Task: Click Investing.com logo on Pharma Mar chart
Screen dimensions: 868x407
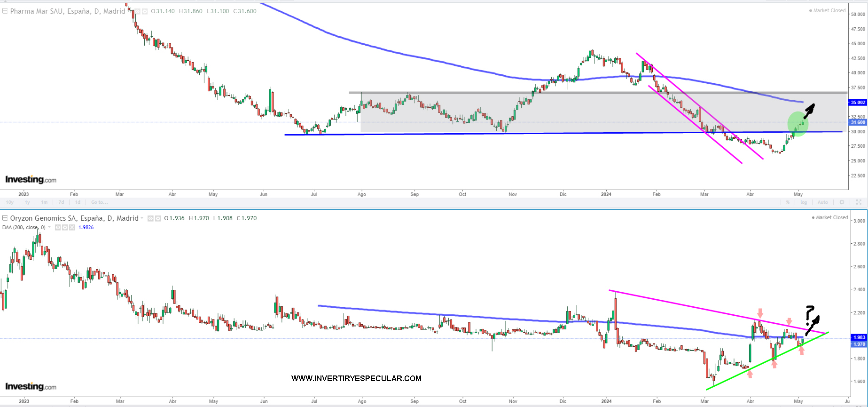Action: click(x=31, y=179)
